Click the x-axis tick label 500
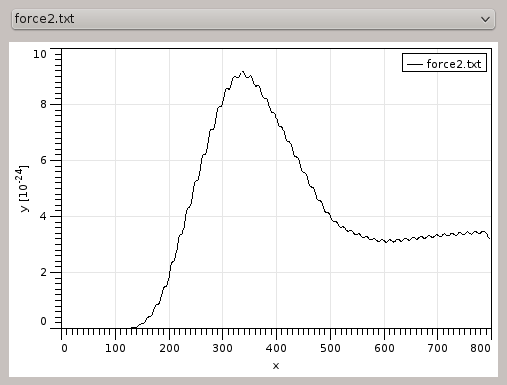The width and height of the screenshot is (507, 385). [330, 348]
